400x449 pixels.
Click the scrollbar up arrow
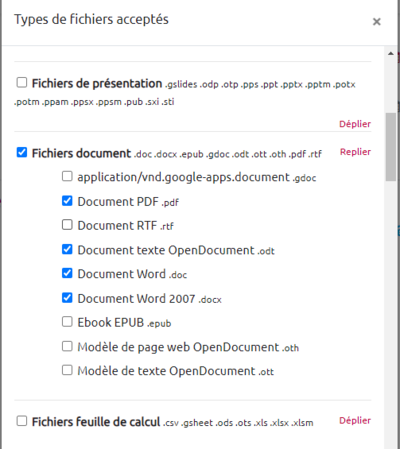391,53
